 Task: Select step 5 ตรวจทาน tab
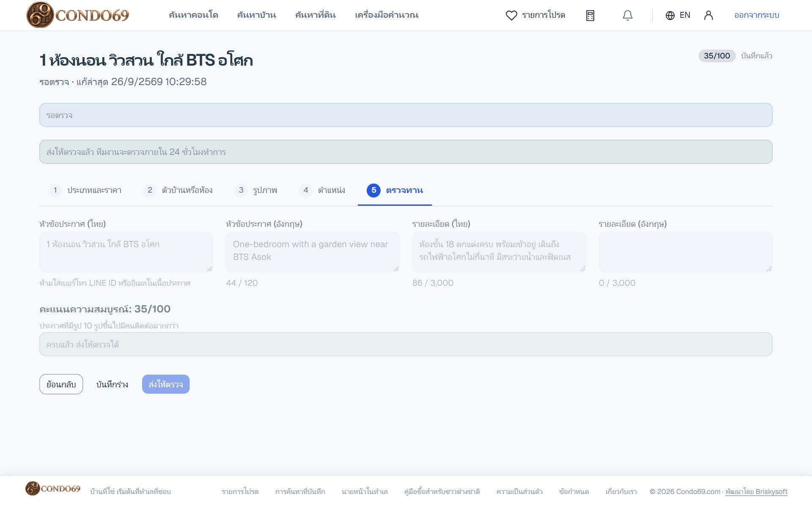point(395,190)
